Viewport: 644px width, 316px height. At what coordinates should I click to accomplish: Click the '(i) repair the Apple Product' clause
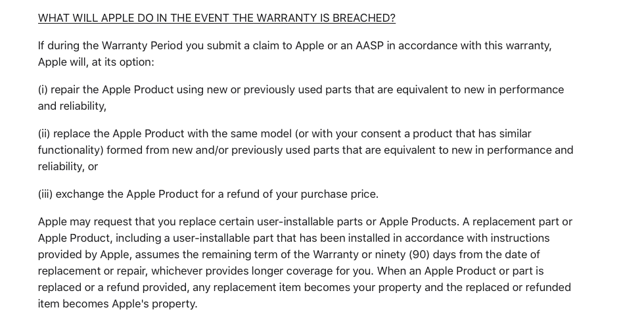coord(301,98)
